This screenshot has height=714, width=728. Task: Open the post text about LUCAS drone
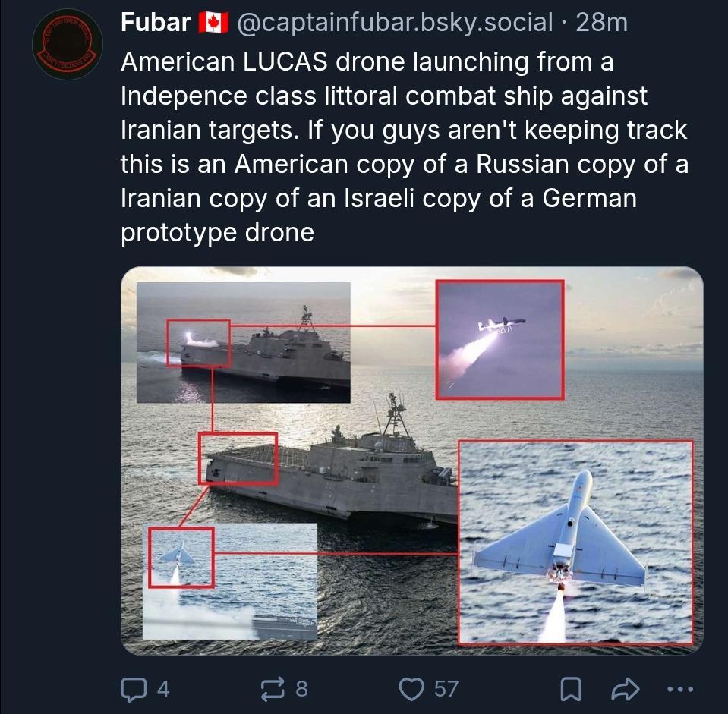402,146
